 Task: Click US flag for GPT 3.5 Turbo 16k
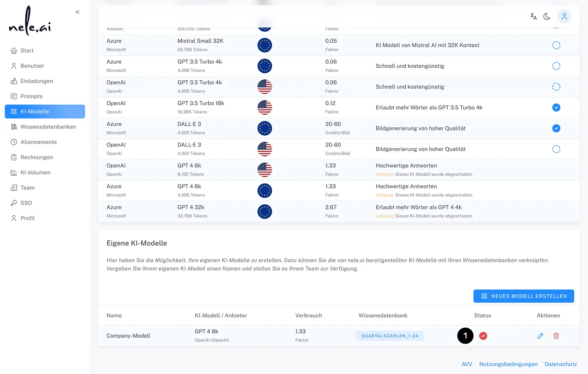pos(265,107)
